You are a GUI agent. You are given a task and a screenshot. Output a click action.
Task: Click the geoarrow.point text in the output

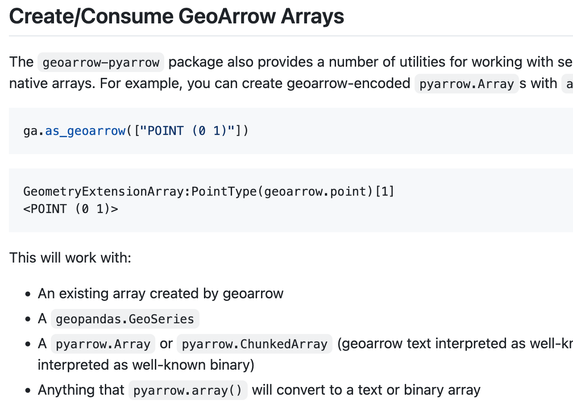click(x=315, y=191)
